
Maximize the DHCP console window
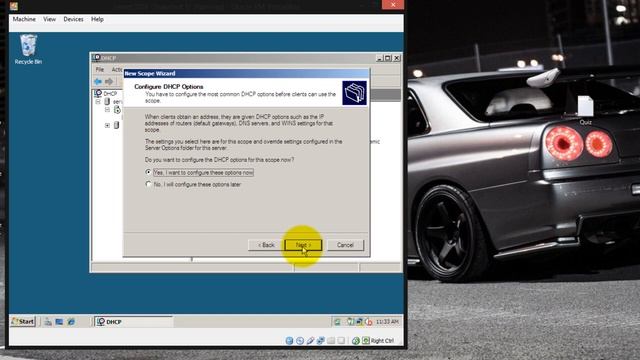(x=388, y=58)
